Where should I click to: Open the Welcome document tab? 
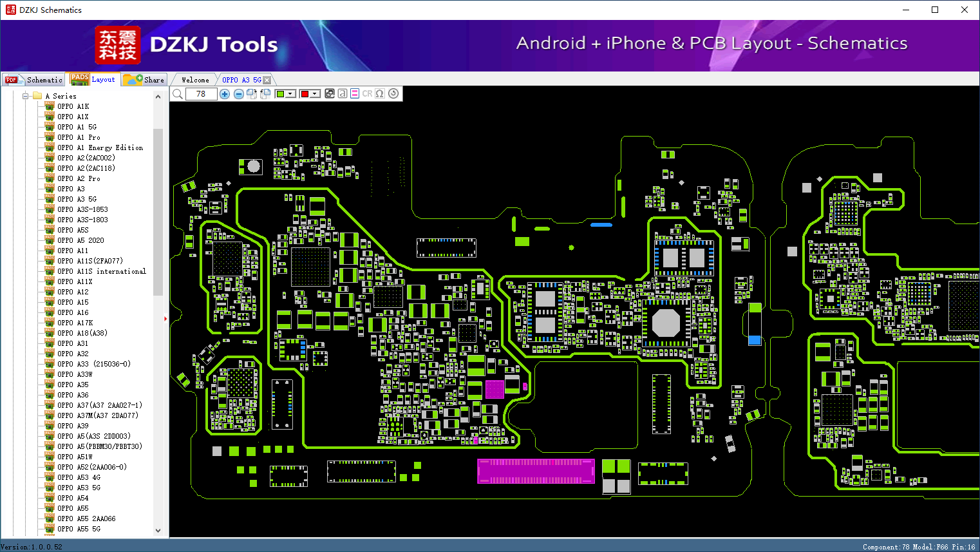(195, 80)
